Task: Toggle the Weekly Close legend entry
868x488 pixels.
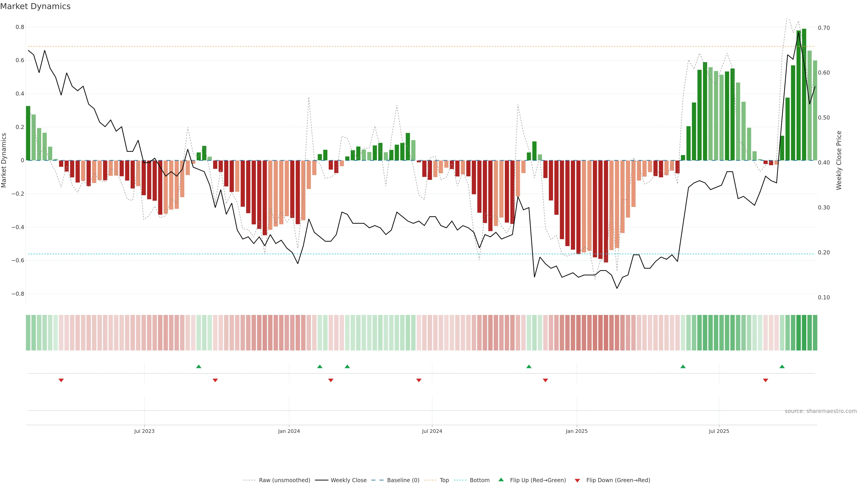Action: coord(348,480)
